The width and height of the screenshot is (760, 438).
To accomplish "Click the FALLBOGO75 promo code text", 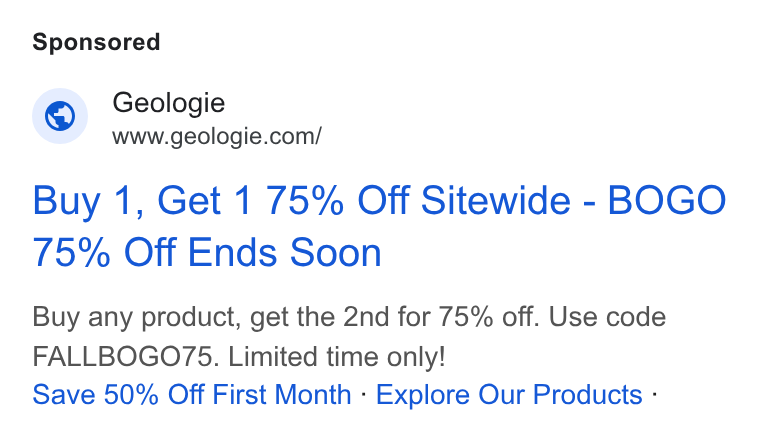I will coord(123,357).
